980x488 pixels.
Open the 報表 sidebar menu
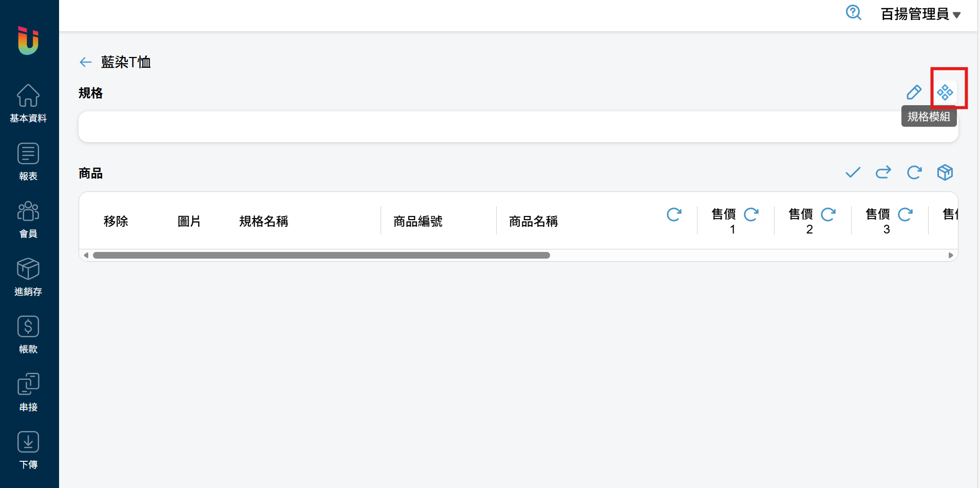click(28, 162)
